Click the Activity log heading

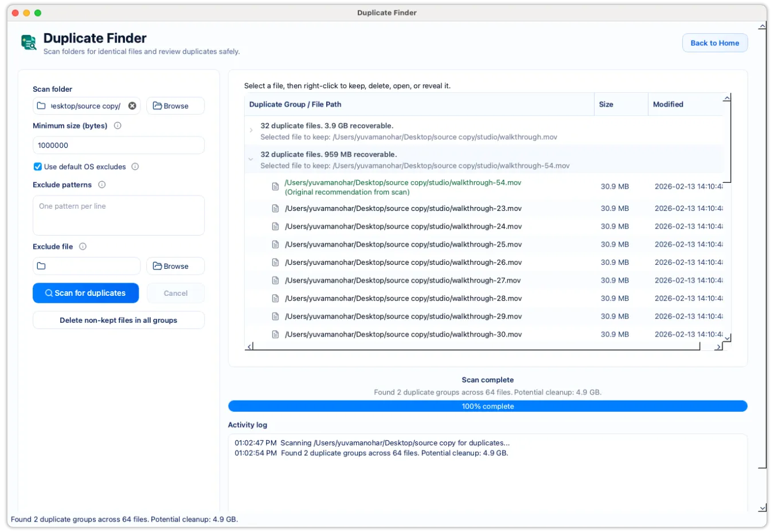pos(248,425)
